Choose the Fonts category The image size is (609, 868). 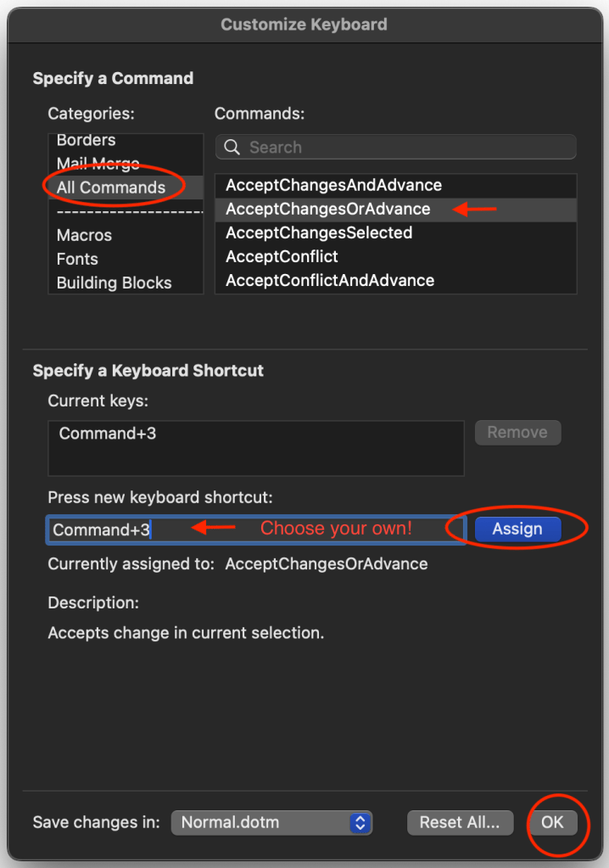[77, 259]
